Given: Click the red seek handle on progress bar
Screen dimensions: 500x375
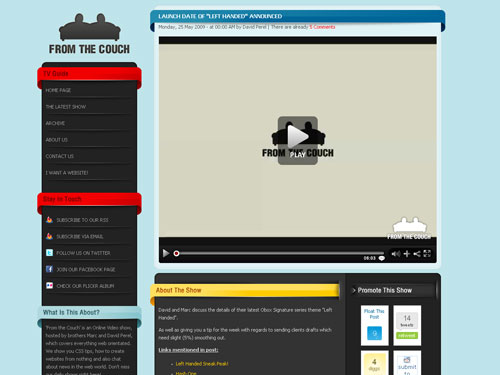Looking at the screenshot, I should pyautogui.click(x=176, y=254).
